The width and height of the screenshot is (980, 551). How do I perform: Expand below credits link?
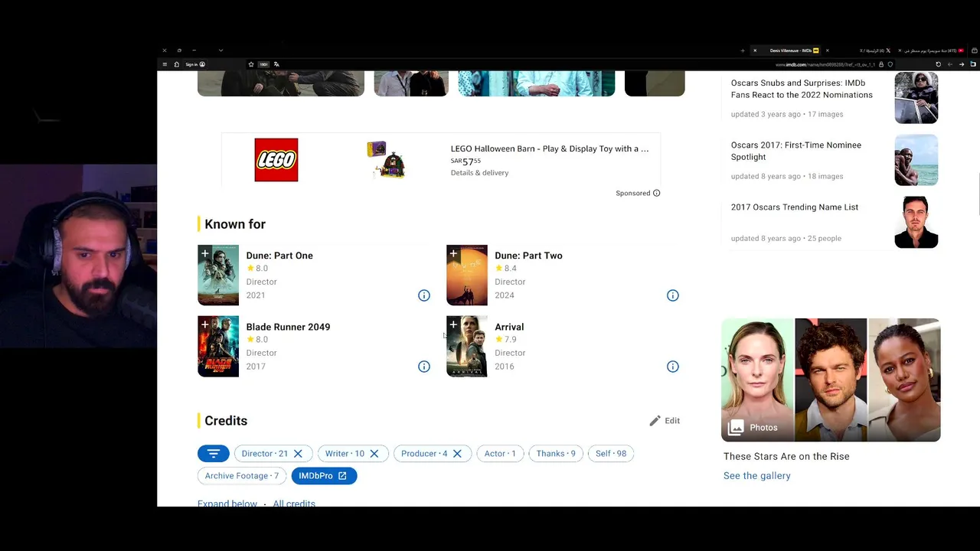pos(227,504)
